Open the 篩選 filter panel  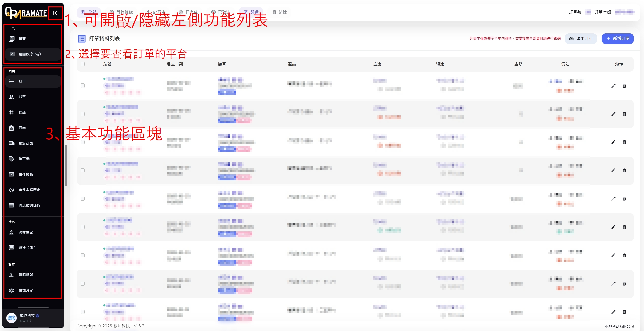[251, 12]
